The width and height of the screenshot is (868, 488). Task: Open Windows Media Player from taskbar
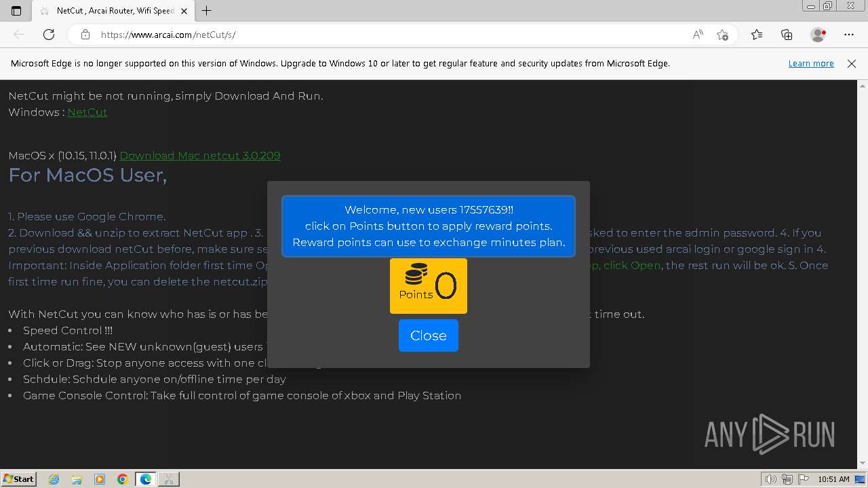pyautogui.click(x=100, y=479)
